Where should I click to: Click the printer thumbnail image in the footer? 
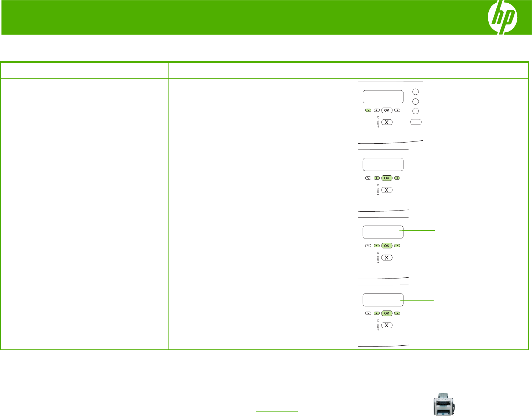point(444,405)
